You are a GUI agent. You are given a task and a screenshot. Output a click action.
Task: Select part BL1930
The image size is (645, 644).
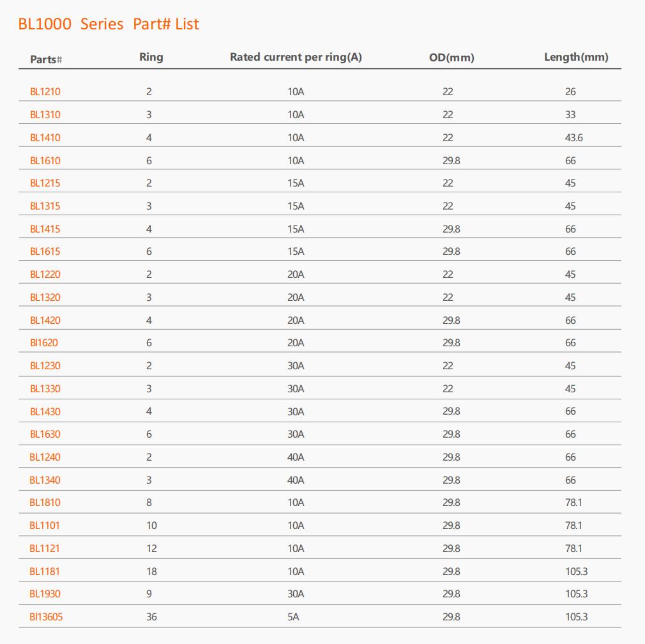pyautogui.click(x=45, y=594)
